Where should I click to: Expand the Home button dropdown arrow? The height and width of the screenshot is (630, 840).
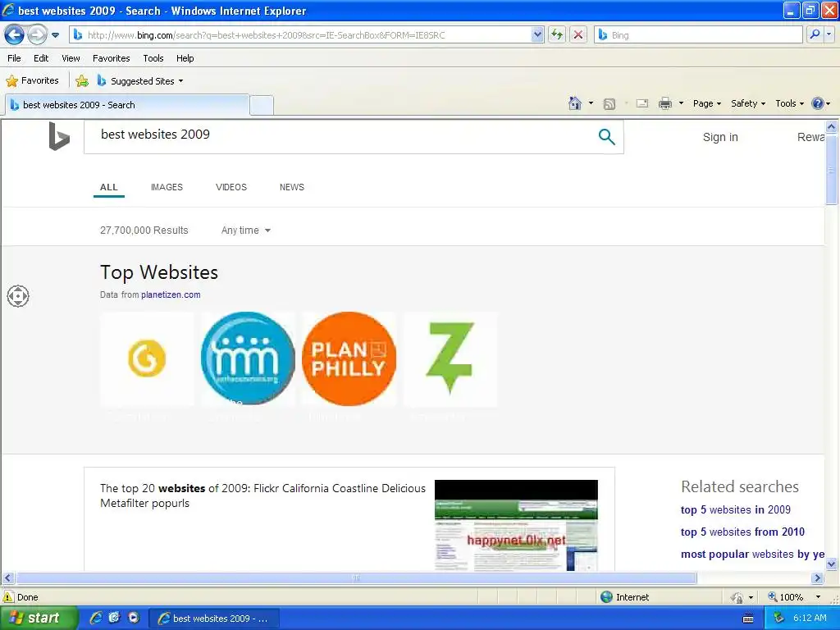591,103
